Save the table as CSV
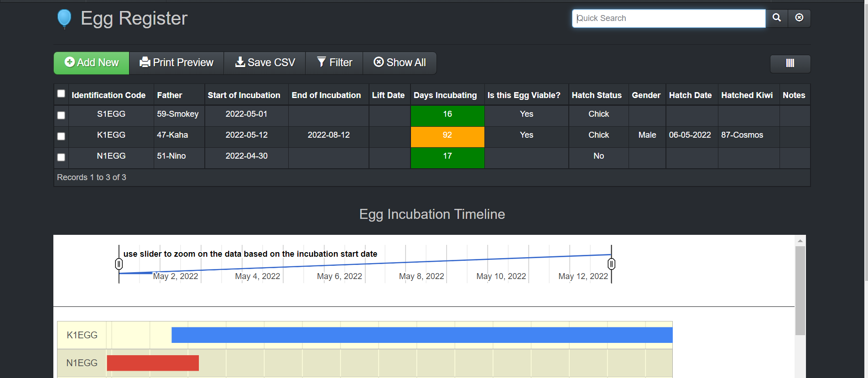The width and height of the screenshot is (868, 378). [265, 63]
